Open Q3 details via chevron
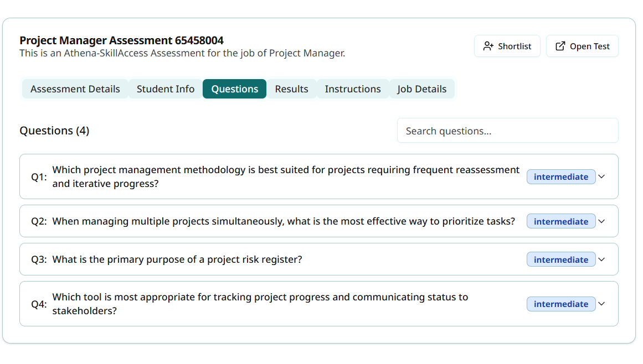Screen dimensions: 643x364 click(x=602, y=259)
